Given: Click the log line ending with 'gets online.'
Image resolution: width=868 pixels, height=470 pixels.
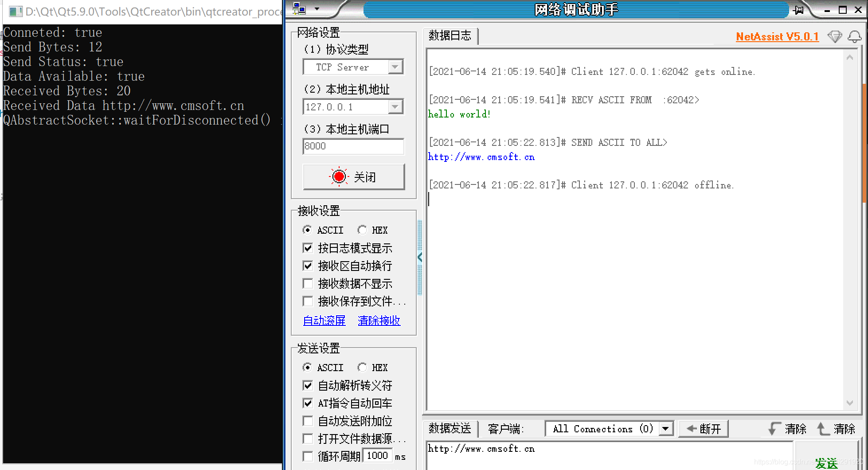Looking at the screenshot, I should [592, 72].
